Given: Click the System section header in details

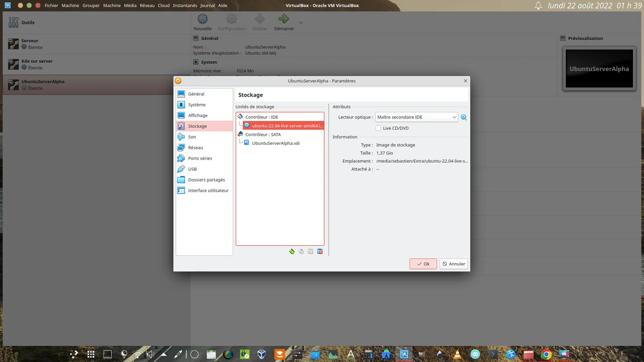Looking at the screenshot, I should click(209, 62).
